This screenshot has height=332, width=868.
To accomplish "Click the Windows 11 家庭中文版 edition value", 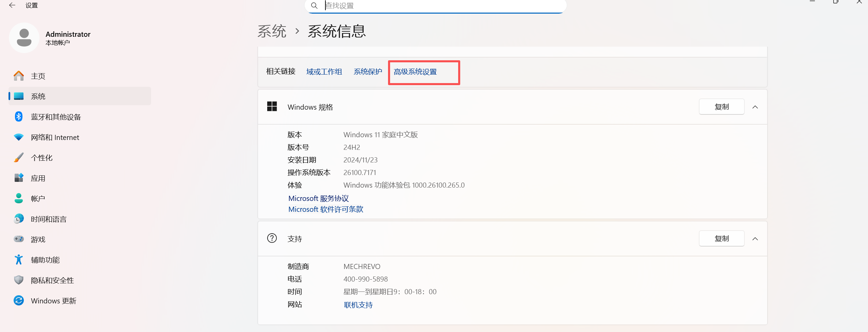I will 381,135.
